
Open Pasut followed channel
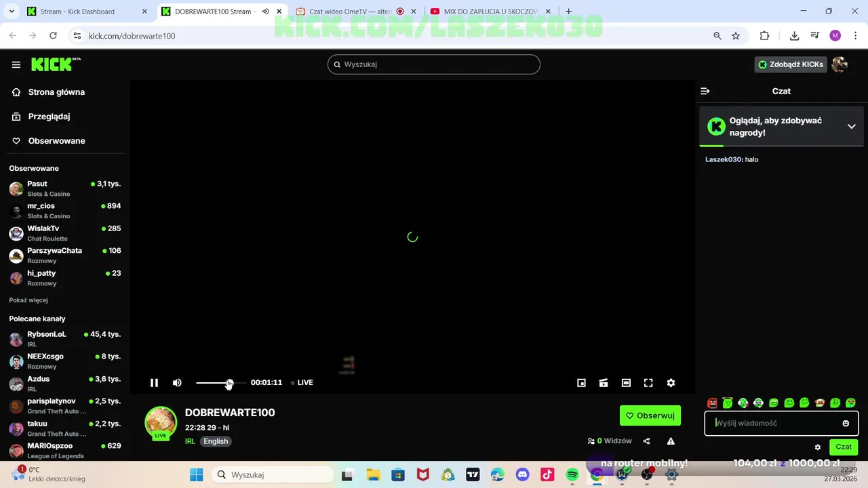(x=64, y=188)
